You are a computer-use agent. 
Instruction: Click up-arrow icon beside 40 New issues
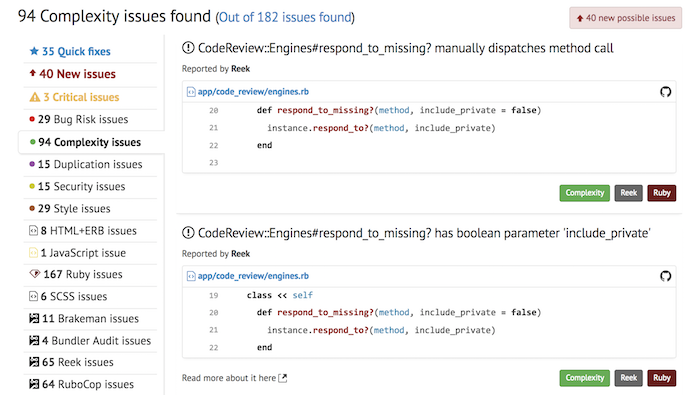pyautogui.click(x=33, y=73)
